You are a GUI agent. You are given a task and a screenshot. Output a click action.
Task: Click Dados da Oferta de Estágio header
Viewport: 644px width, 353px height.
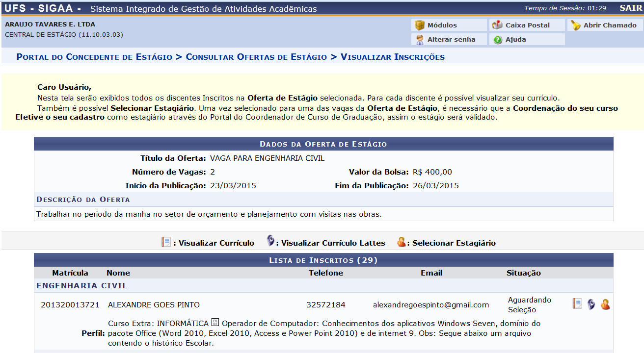click(323, 144)
